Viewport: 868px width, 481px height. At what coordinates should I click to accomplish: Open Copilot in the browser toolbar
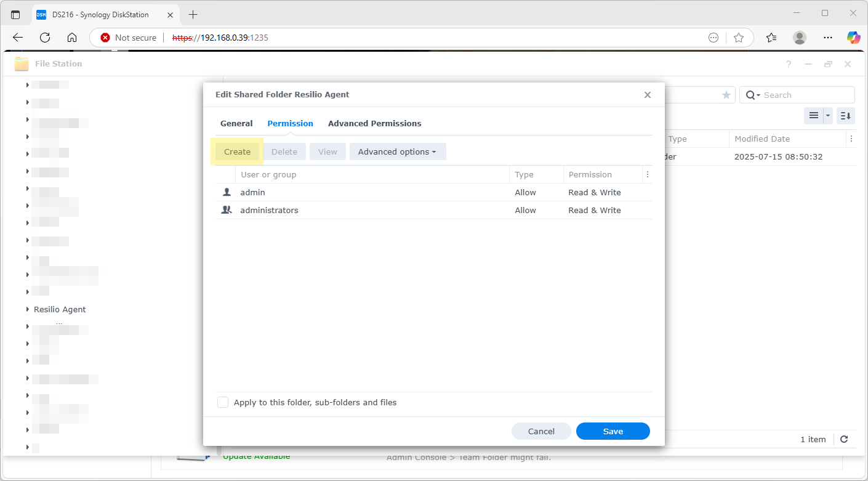tap(853, 38)
